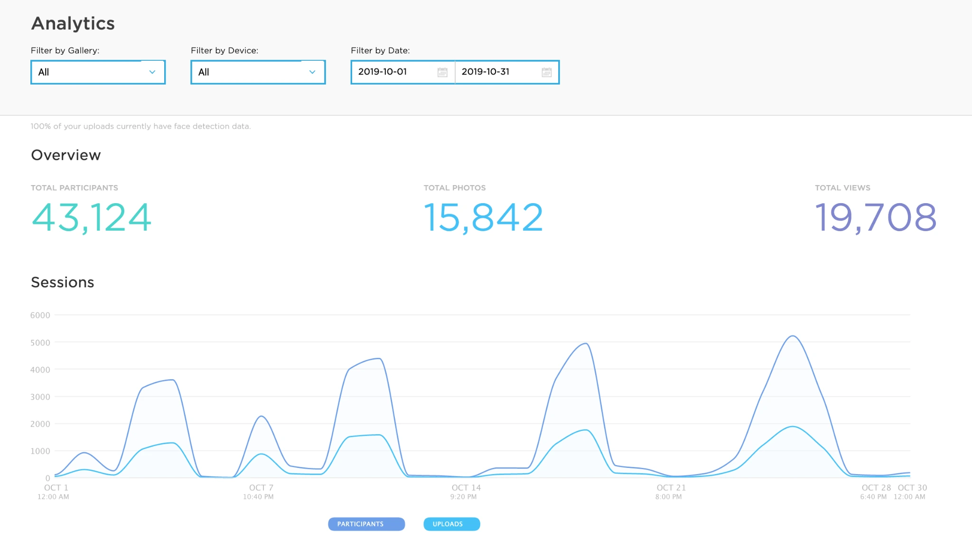The width and height of the screenshot is (972, 560).
Task: Click the OCT 28 axis label
Action: pos(876,488)
